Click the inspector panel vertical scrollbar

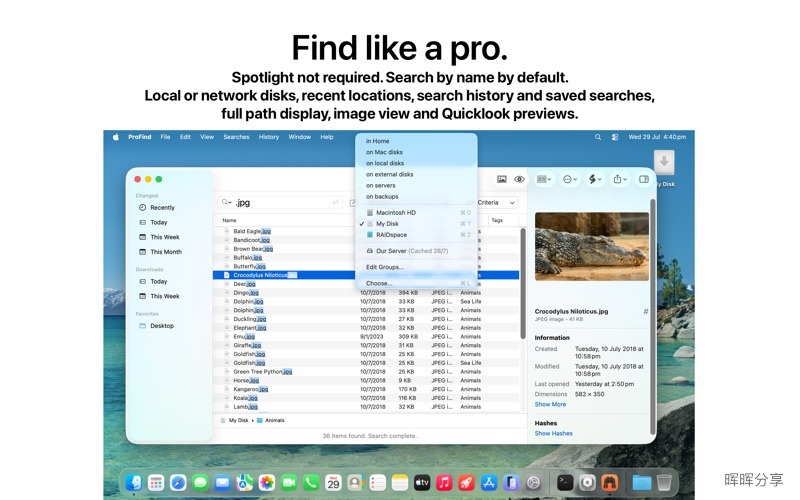653,316
